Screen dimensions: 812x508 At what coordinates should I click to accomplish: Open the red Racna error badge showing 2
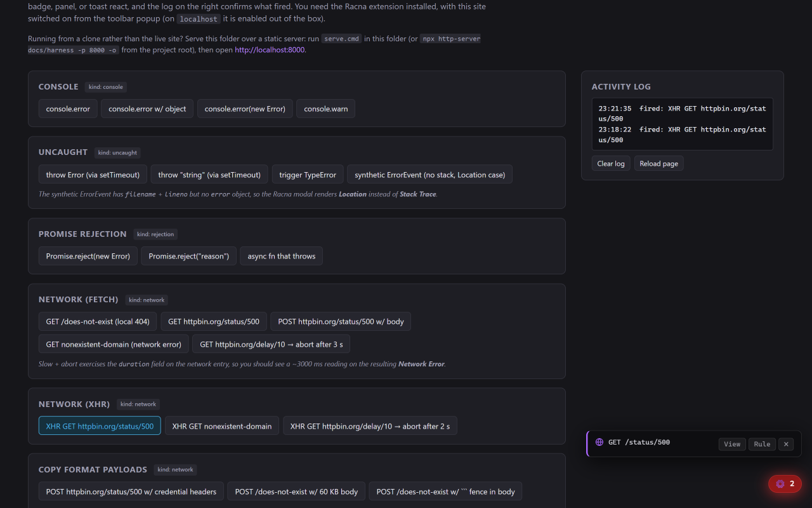point(785,484)
